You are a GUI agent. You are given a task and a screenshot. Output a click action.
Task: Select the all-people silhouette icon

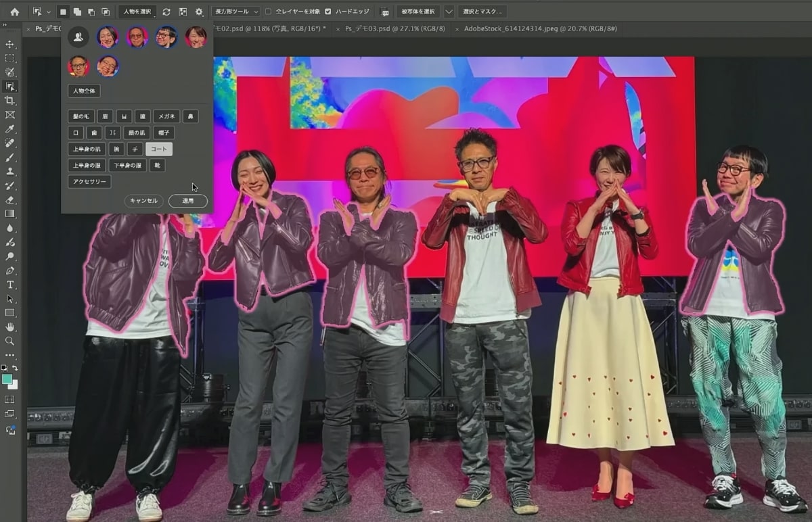coord(78,37)
